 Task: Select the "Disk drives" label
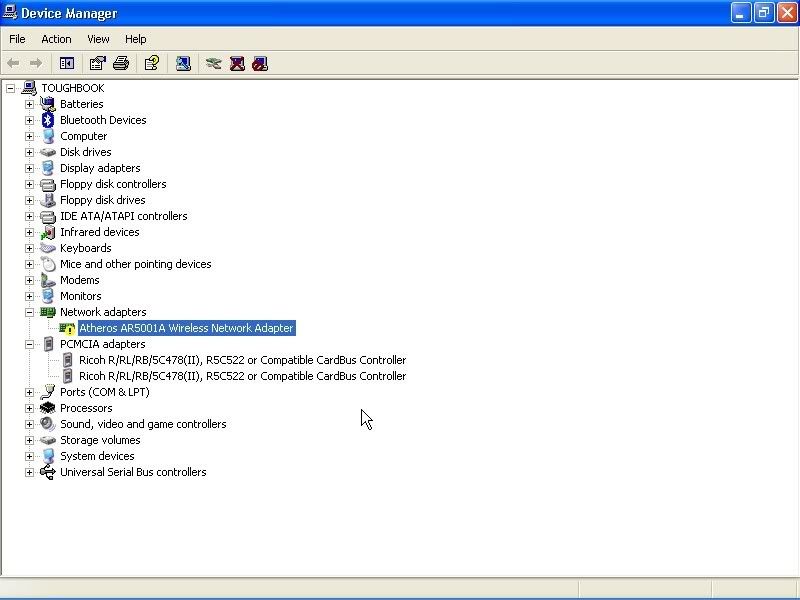click(86, 152)
